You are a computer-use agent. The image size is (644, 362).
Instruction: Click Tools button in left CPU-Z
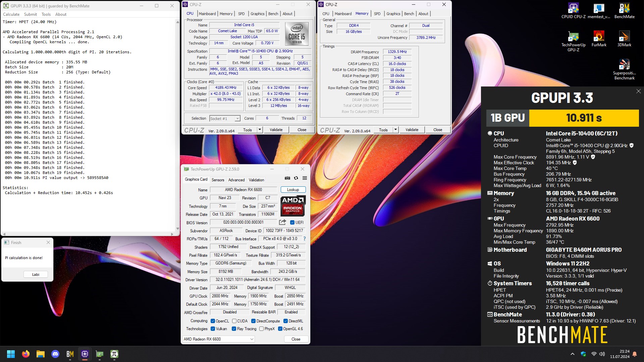[x=248, y=130]
